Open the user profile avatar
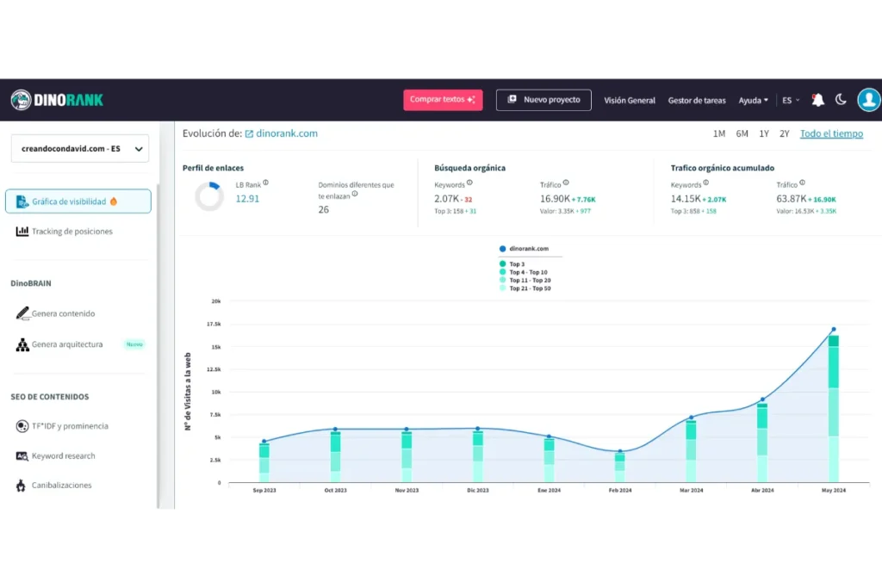This screenshot has height=588, width=882. click(868, 100)
